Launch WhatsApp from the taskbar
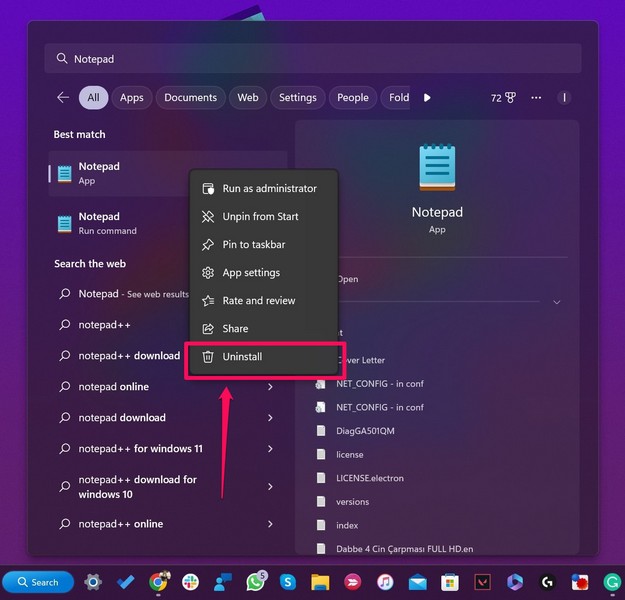Viewport: 625px width, 600px height. [256, 581]
